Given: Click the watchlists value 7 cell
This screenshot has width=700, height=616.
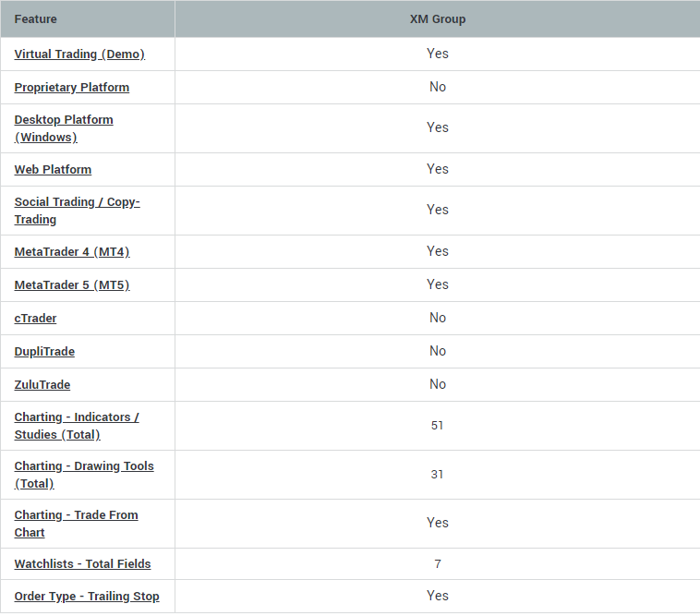Looking at the screenshot, I should click(x=438, y=564).
